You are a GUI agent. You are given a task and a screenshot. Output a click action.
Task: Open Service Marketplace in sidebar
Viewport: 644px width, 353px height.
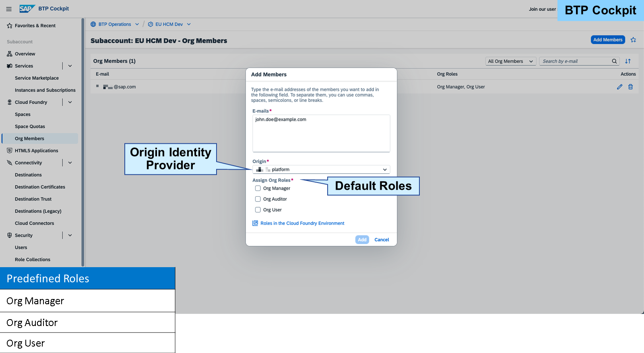point(37,78)
